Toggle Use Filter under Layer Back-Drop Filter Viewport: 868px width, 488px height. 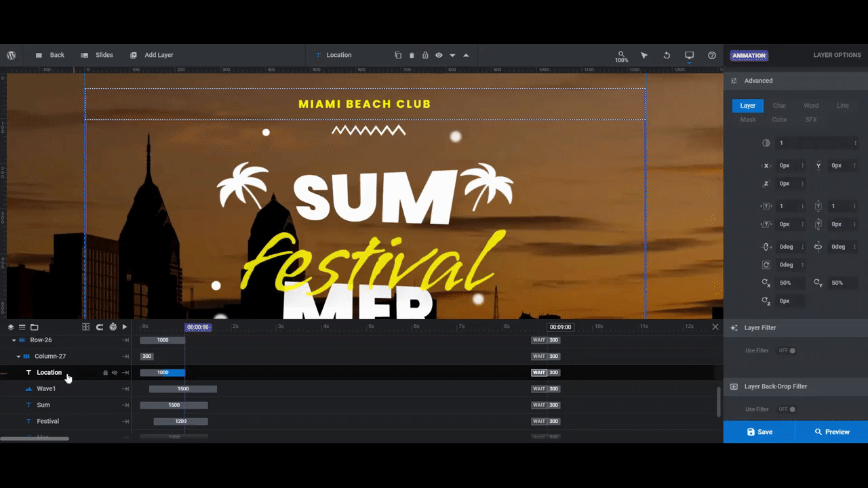(787, 409)
